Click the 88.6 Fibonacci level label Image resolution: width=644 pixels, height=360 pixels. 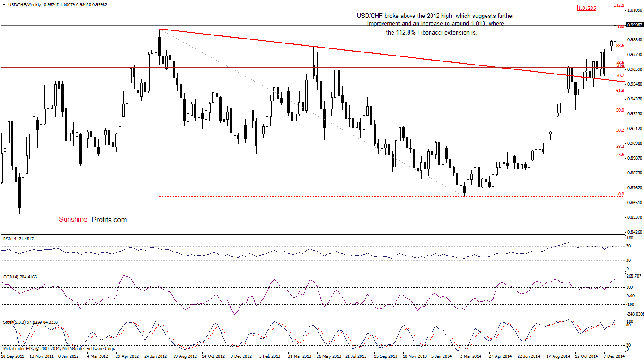point(620,46)
